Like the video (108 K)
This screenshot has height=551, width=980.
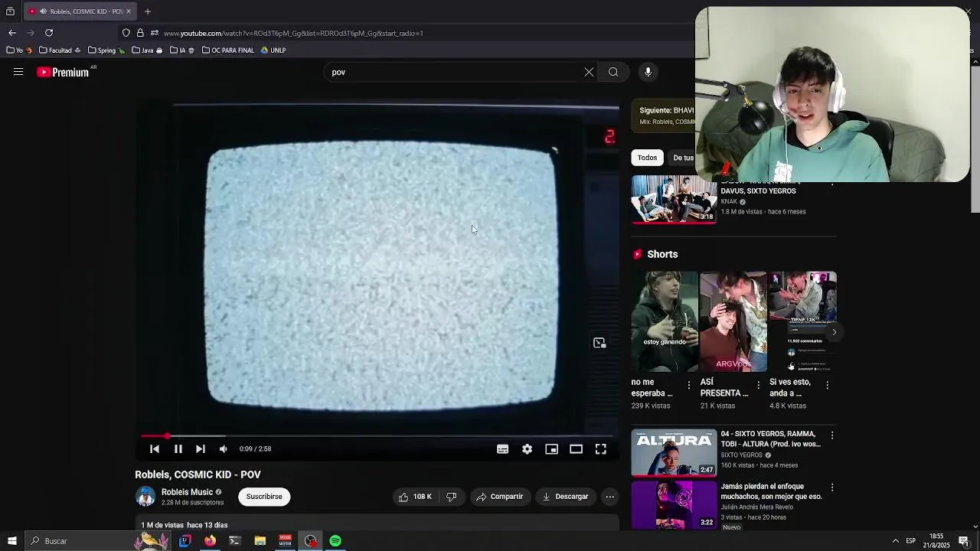414,497
